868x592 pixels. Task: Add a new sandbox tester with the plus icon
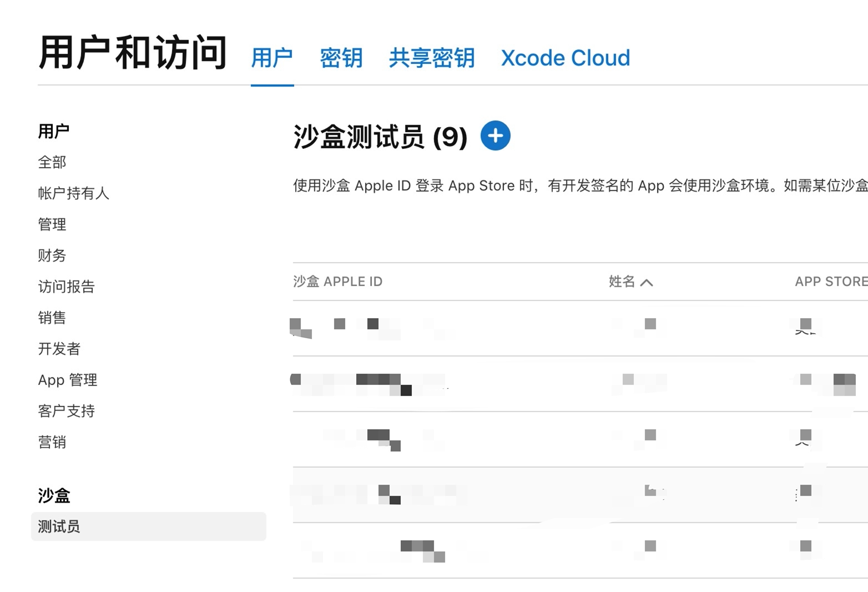point(495,136)
